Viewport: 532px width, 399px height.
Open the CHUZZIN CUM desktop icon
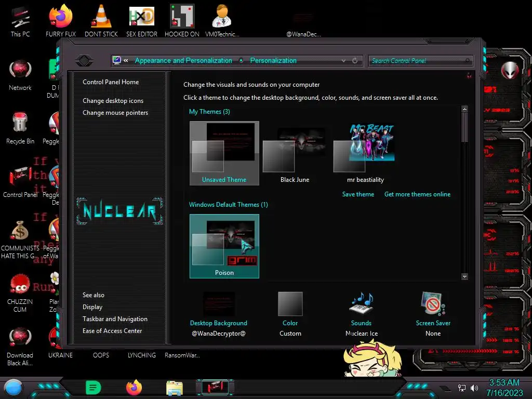click(20, 293)
